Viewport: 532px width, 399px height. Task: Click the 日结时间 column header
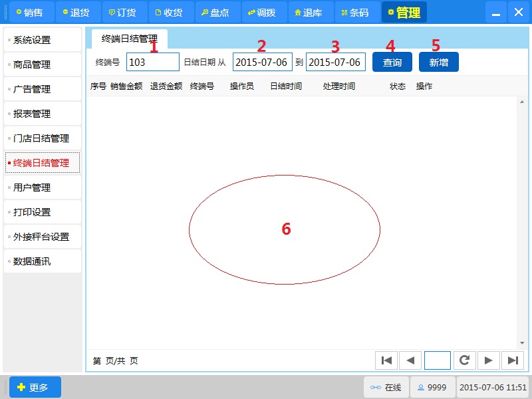click(286, 86)
